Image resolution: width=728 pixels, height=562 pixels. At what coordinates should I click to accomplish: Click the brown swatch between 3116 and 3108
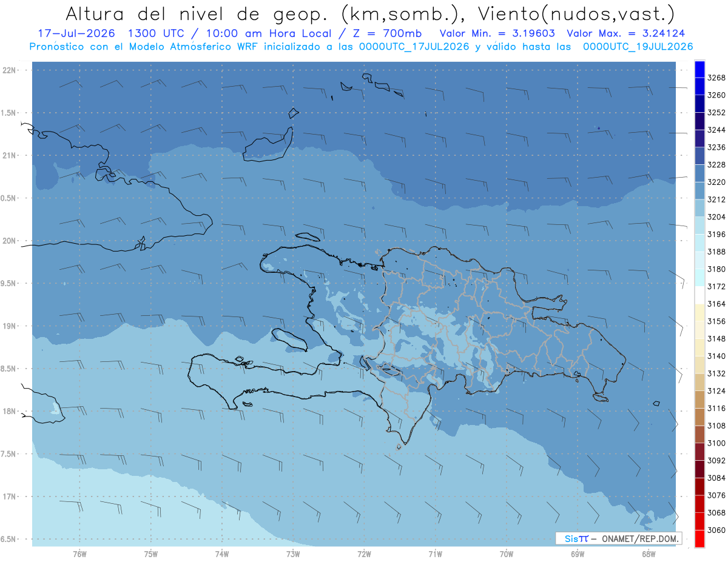(x=699, y=417)
